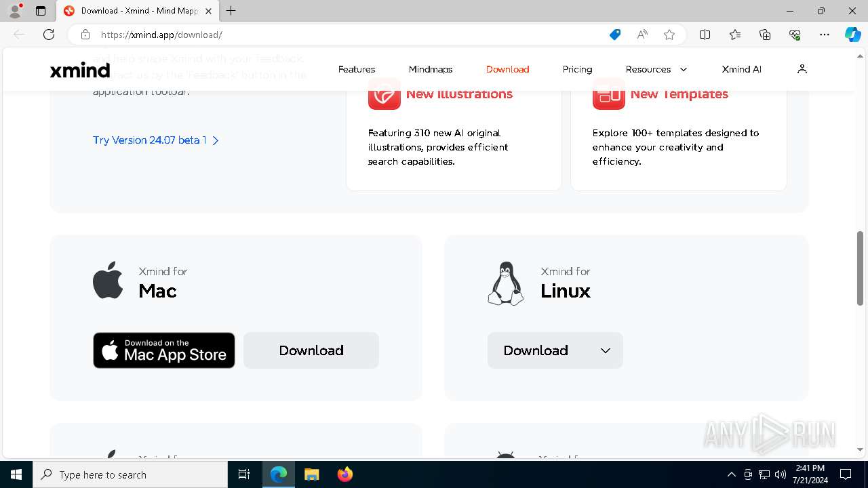Expand the Linux Download dropdown
The image size is (868, 488).
(x=555, y=350)
